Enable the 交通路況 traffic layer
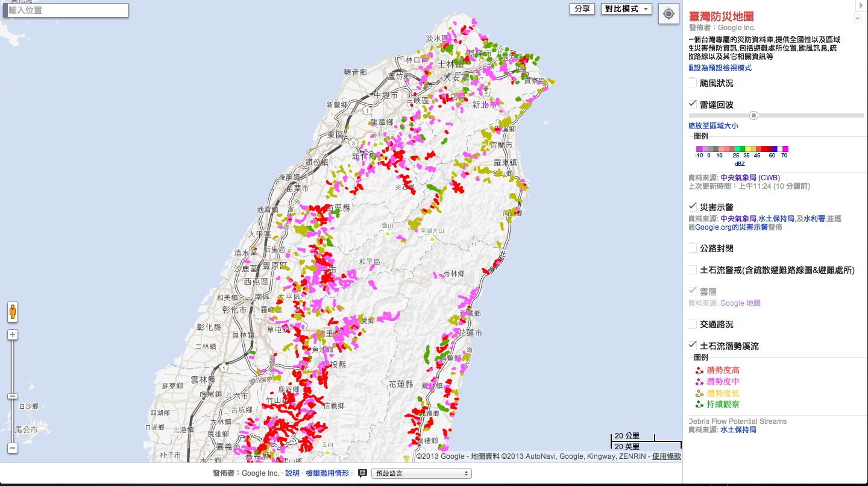The height and width of the screenshot is (486, 868). [x=693, y=324]
